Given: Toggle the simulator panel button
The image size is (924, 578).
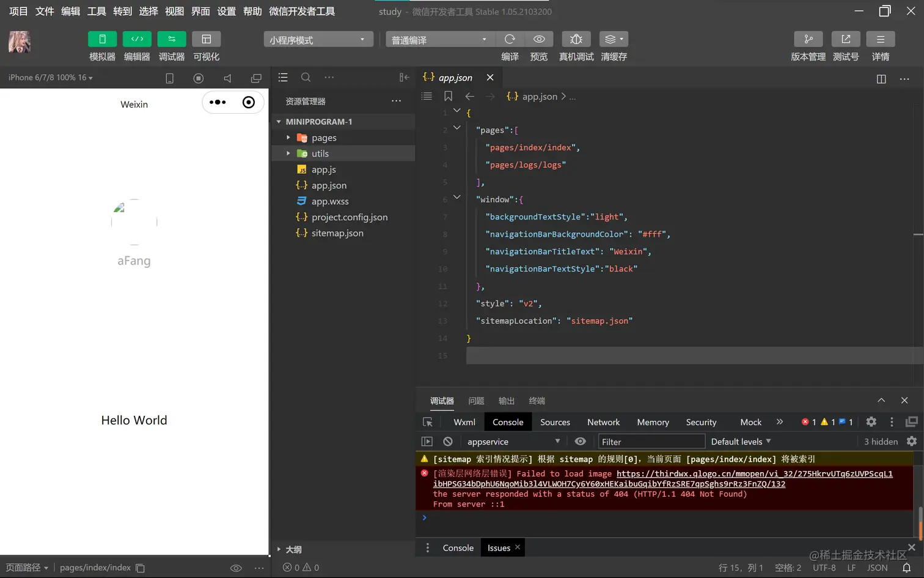Looking at the screenshot, I should [x=102, y=39].
